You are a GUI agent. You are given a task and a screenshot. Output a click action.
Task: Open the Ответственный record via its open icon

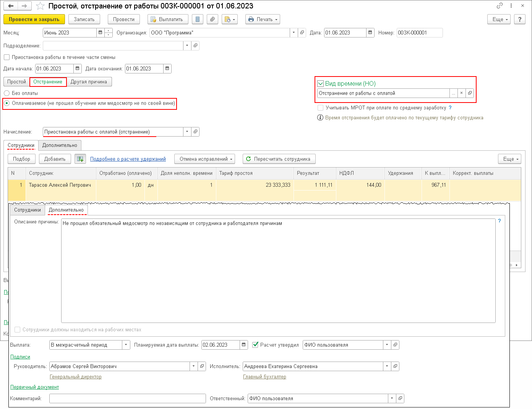click(x=400, y=398)
